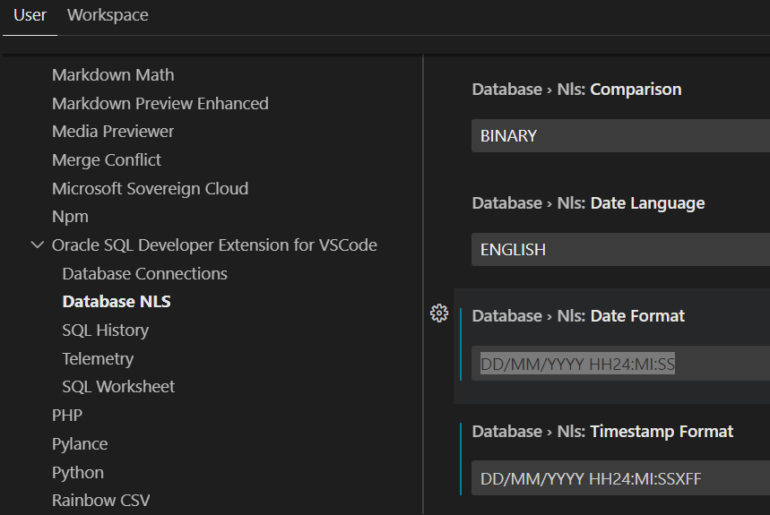The width and height of the screenshot is (770, 515).
Task: Collapse the Oracle SQL Developer Extension section
Action: pyautogui.click(x=38, y=245)
